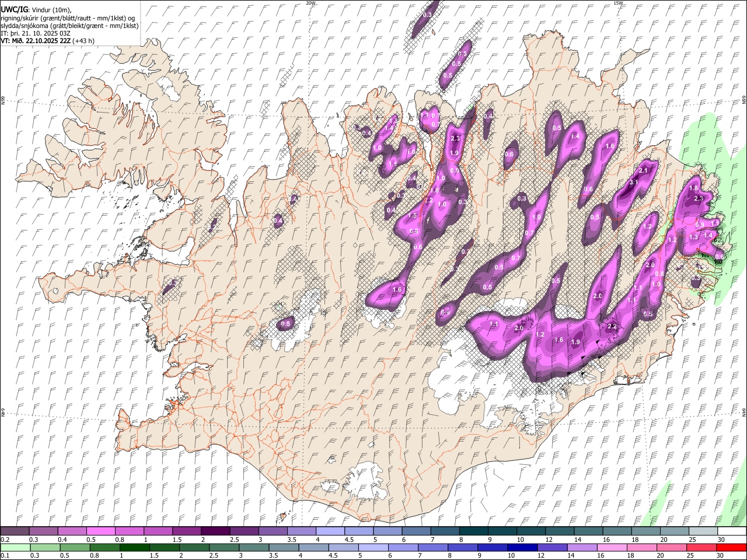Viewport: 747px width, 560px height.
Task: Click the '2.1' precipitation value on the map
Action: (x=644, y=170)
